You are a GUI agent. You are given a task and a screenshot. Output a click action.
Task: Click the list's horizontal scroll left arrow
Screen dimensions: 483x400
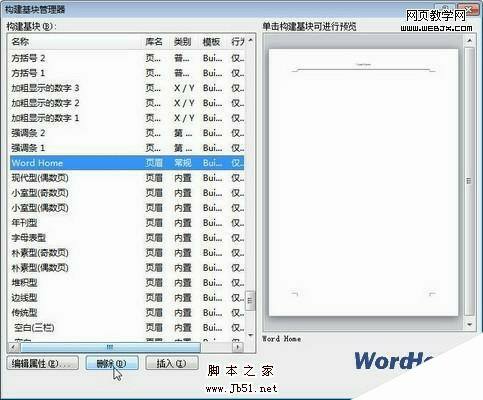click(13, 347)
